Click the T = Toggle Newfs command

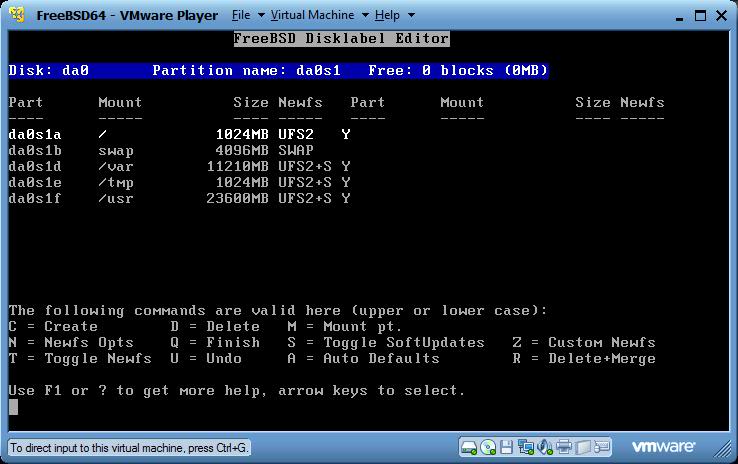click(80, 359)
